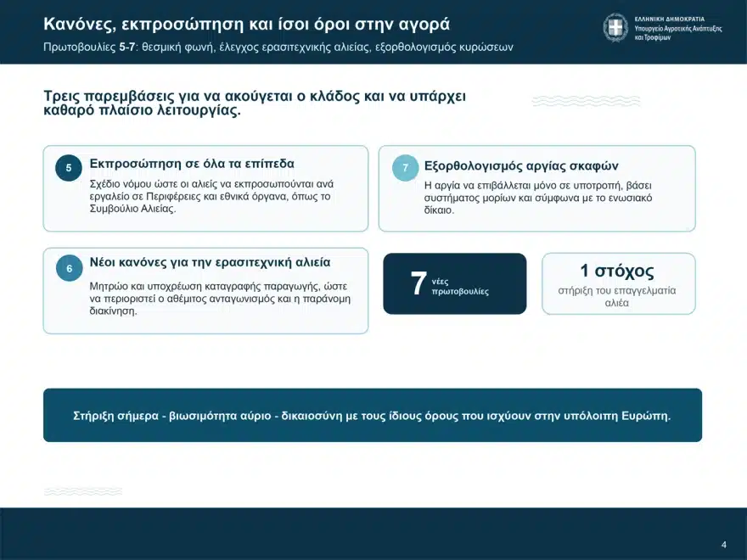
Task: Click the number 7 circle badge
Action: [406, 168]
